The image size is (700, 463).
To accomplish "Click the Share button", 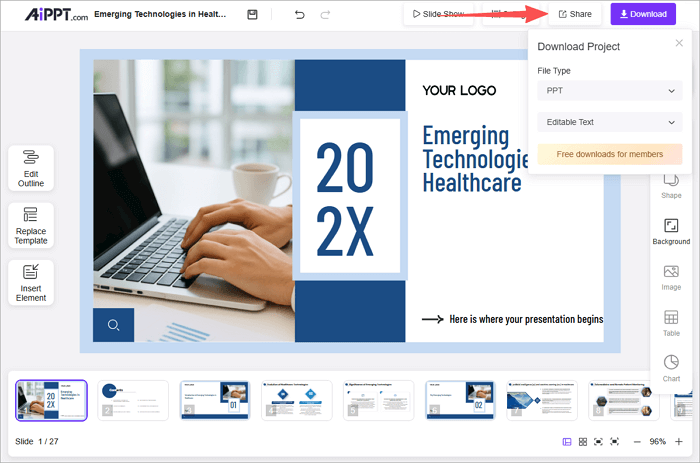I will pos(575,14).
